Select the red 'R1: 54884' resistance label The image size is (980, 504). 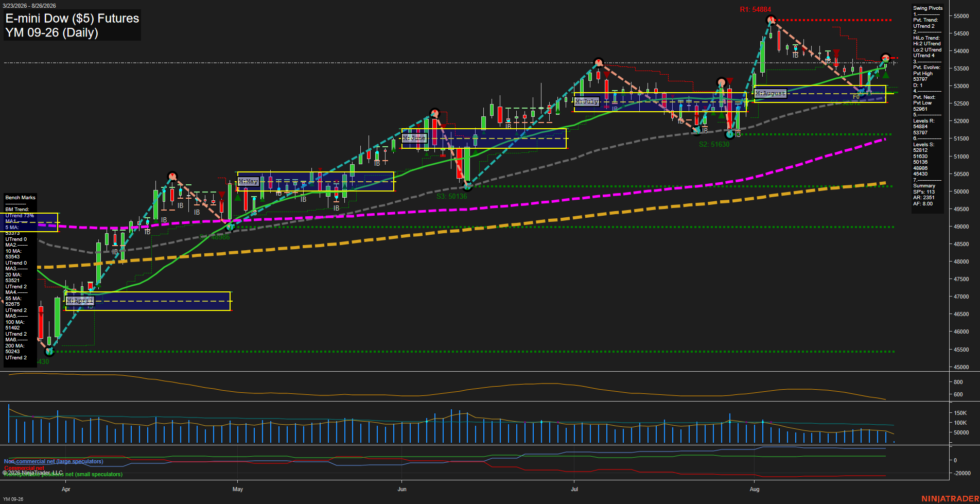[755, 10]
